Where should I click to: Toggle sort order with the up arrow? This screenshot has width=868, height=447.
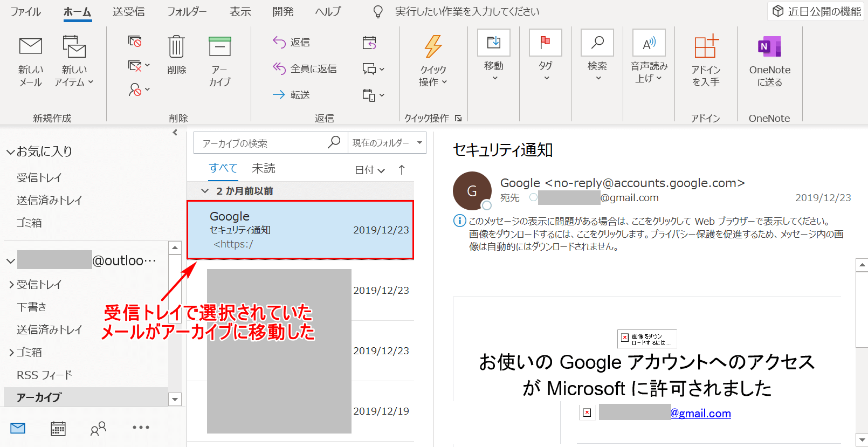(402, 170)
